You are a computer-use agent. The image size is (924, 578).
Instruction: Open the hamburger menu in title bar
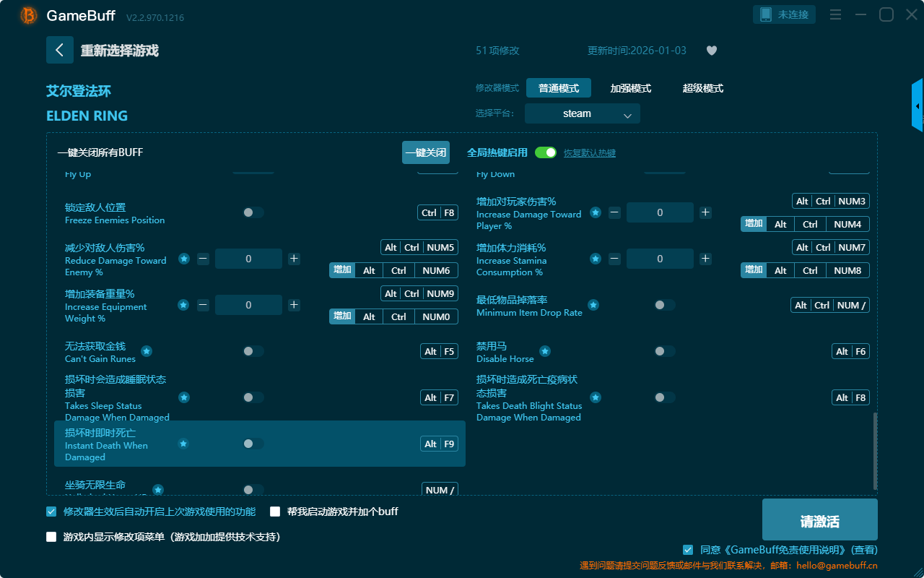point(835,14)
